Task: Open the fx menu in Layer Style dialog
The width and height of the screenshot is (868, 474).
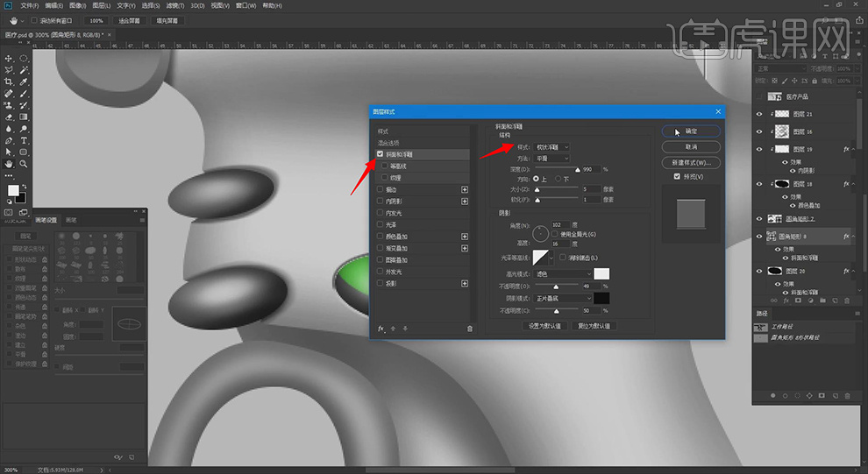Action: 381,329
